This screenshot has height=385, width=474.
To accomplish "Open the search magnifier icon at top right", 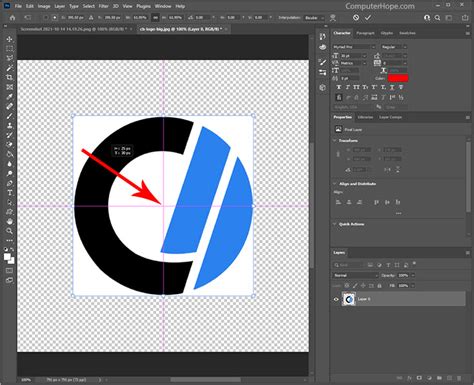I will [438, 18].
